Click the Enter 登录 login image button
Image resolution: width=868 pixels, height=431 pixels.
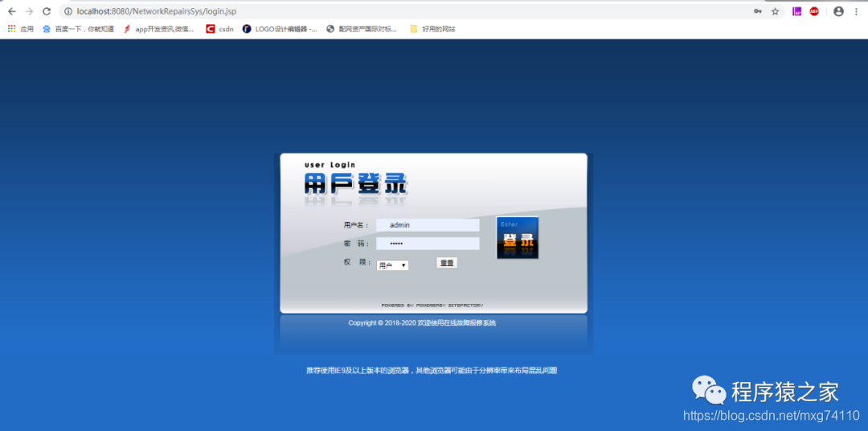point(517,238)
